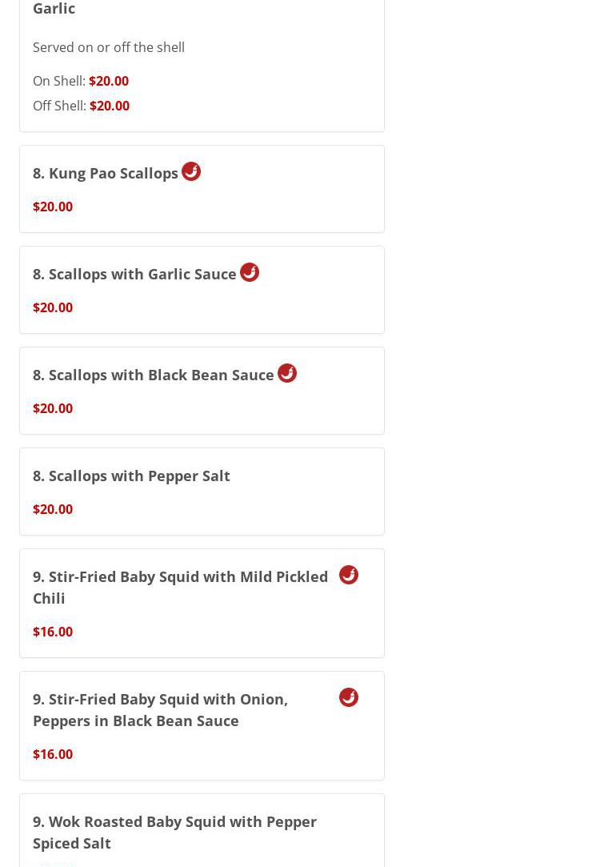Click the On Shell $20.00 price option
Screen dimensions: 616x867
109,81
